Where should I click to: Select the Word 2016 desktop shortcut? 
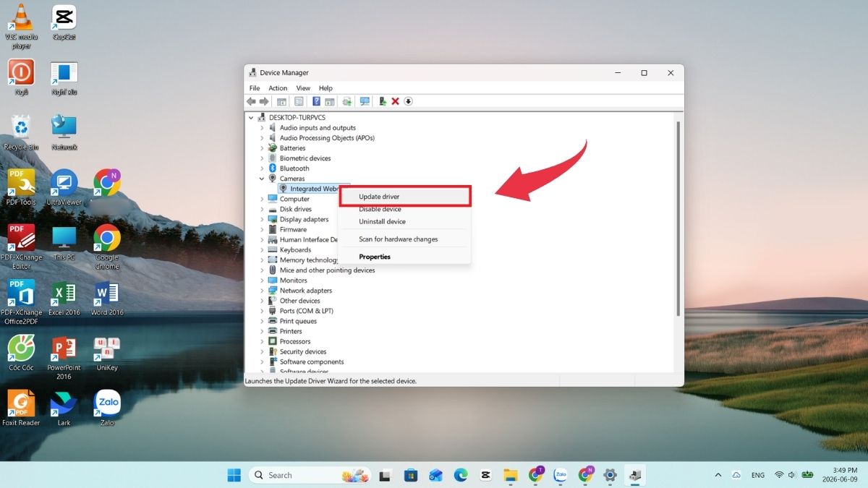pos(107,298)
